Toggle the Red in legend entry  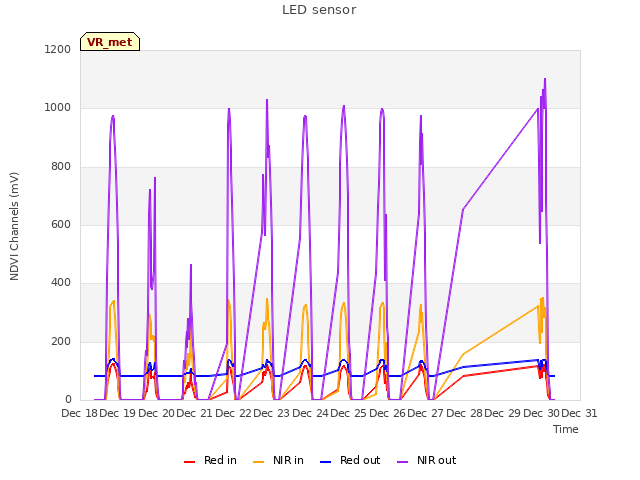point(210,460)
